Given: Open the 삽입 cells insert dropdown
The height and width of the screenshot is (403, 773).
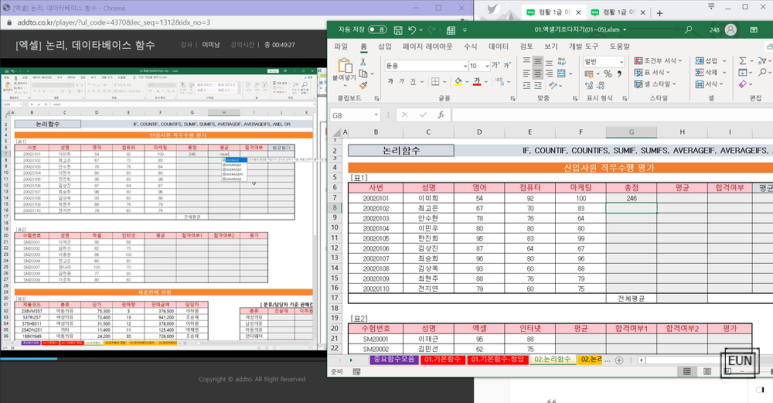Looking at the screenshot, I should (711, 61).
